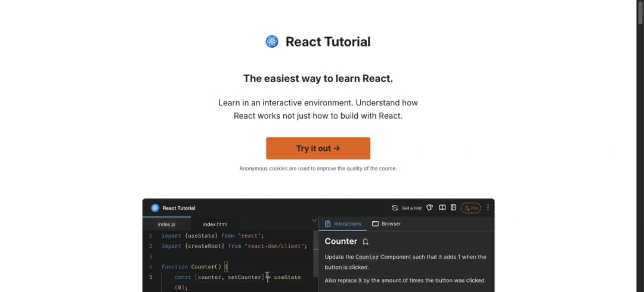
Task: Select the Instructions tab
Action: tap(343, 224)
